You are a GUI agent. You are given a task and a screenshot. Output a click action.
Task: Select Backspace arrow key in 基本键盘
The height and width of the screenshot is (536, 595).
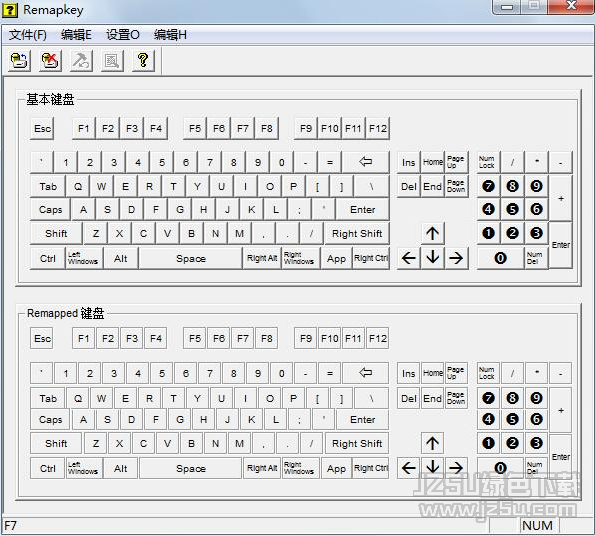pyautogui.click(x=365, y=162)
